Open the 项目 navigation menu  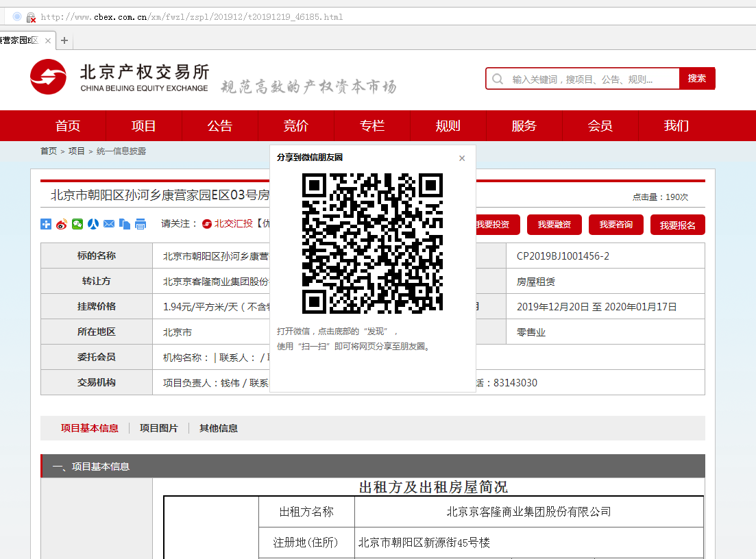(144, 126)
